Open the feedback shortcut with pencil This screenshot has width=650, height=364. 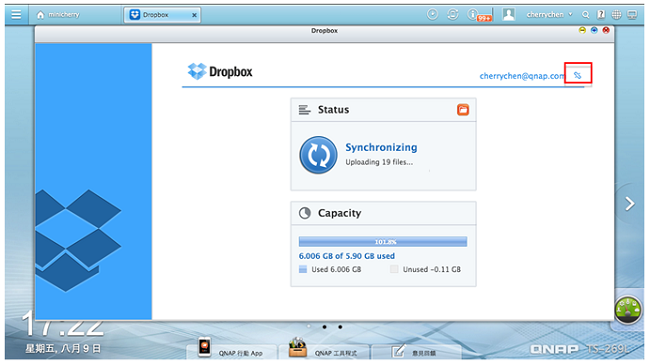(x=415, y=352)
